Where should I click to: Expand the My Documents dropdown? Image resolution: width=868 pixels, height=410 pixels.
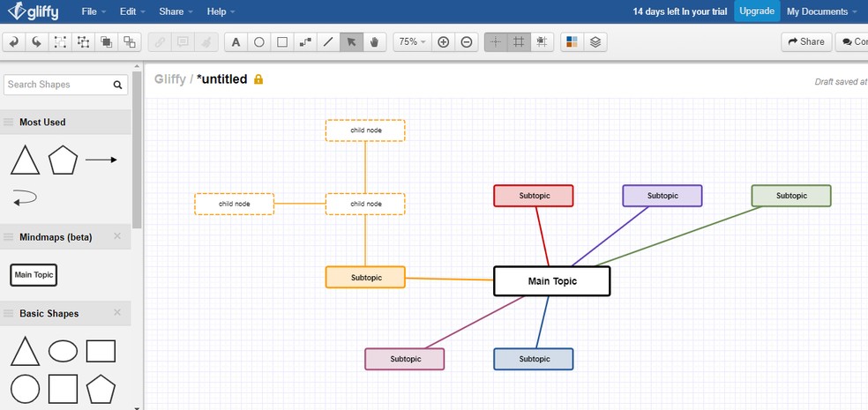click(822, 11)
